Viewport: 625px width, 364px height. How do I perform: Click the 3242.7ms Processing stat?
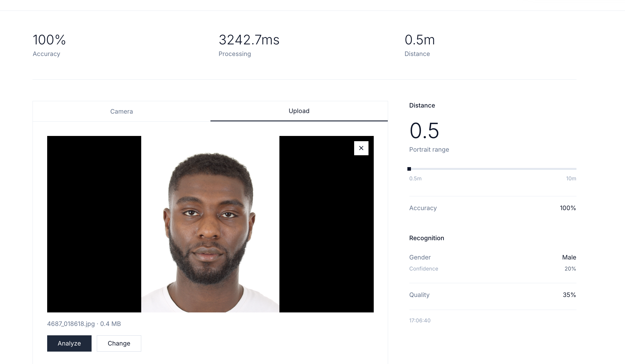pos(249,40)
